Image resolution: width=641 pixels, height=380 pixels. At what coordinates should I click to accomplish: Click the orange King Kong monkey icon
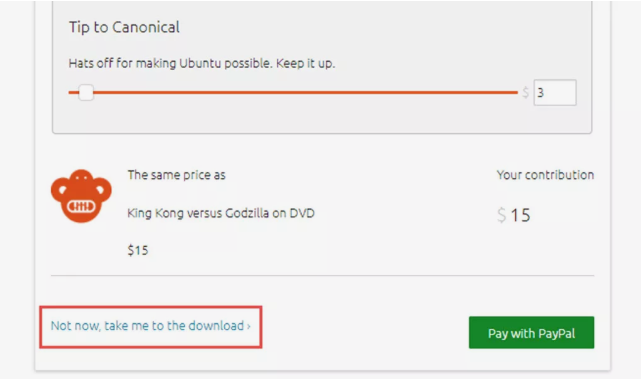[x=81, y=196]
